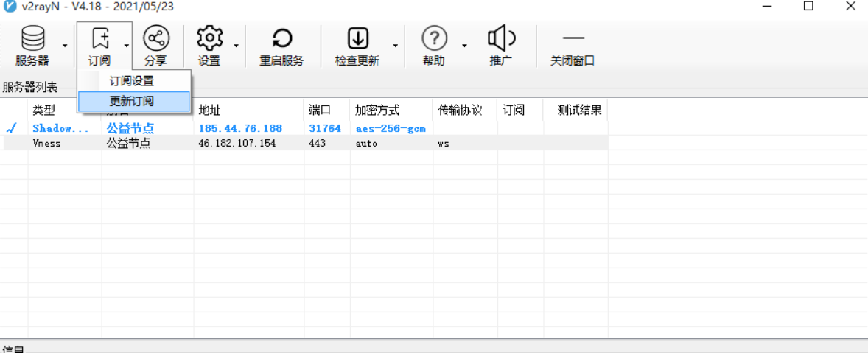Click the 关闭窗口 close window toolbar item
The width and height of the screenshot is (868, 353).
pyautogui.click(x=573, y=46)
